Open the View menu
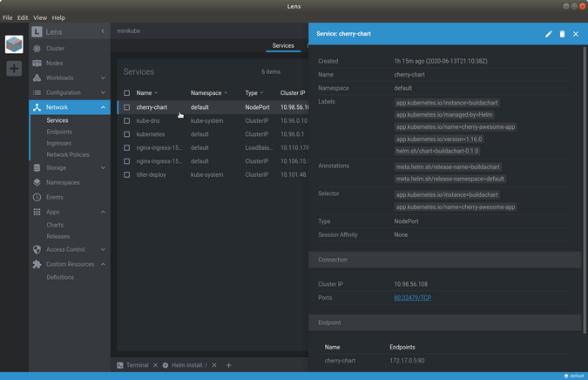 click(41, 17)
